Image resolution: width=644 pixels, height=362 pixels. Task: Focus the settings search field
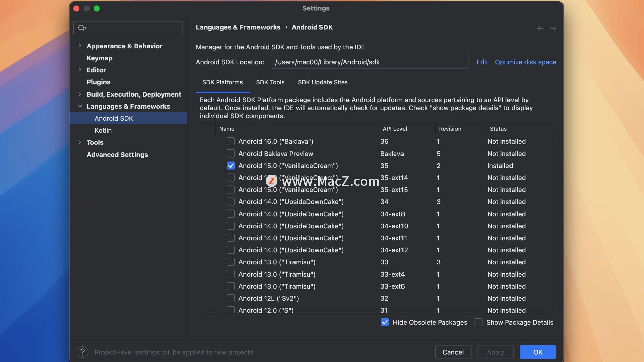point(128,28)
